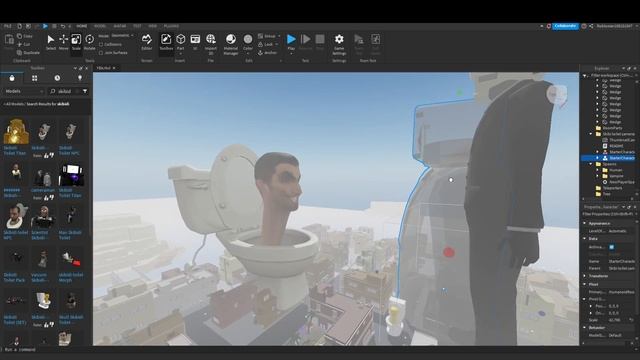Open Toolbox Marketplace tab icon
This screenshot has height=360, width=640.
tap(12, 78)
